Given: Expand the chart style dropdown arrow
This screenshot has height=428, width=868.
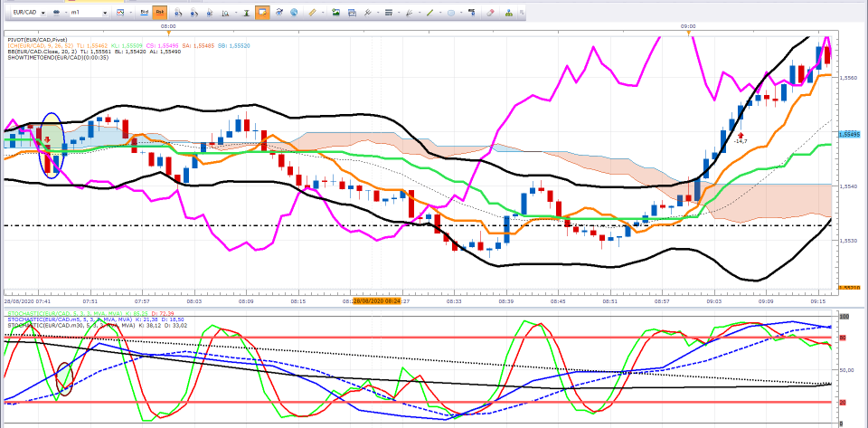Looking at the screenshot, I should pos(130,12).
